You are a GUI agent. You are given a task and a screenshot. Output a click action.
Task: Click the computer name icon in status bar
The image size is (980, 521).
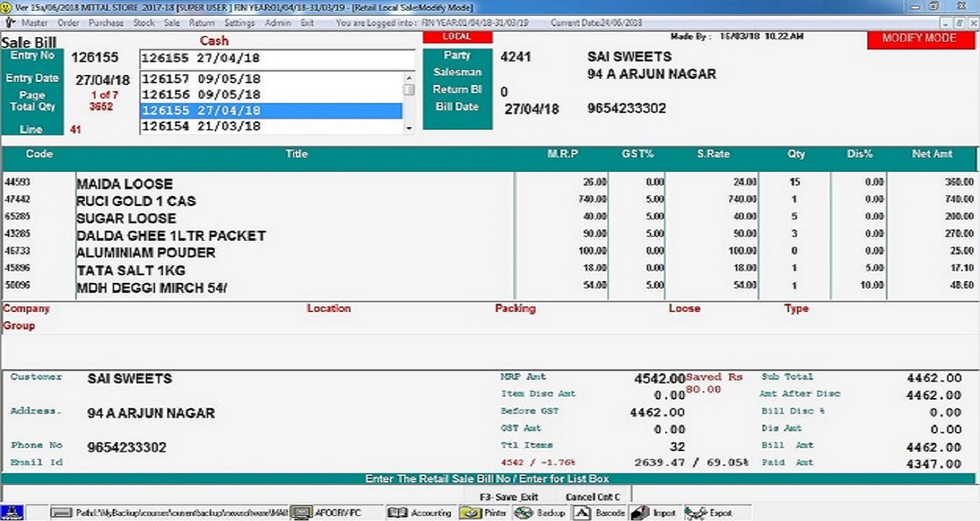pos(302,513)
